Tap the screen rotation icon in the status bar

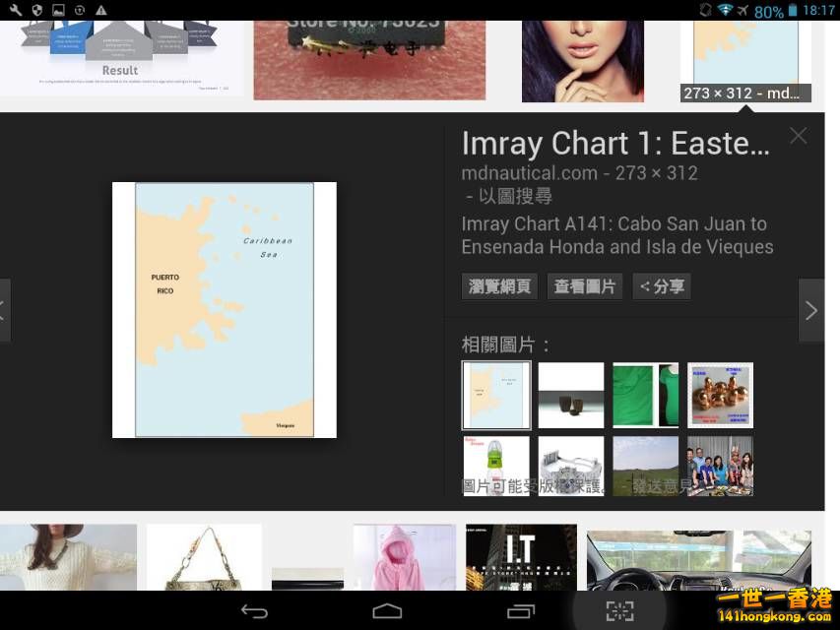[705, 10]
